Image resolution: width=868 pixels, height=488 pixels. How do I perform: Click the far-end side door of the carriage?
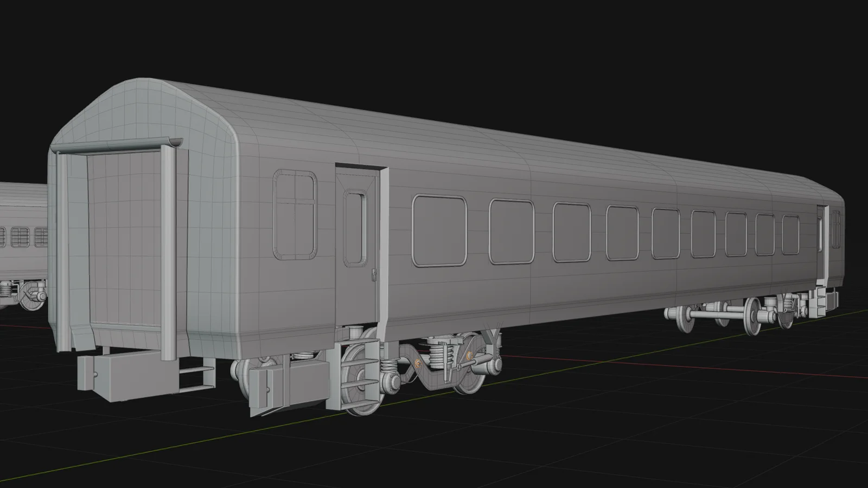823,244
